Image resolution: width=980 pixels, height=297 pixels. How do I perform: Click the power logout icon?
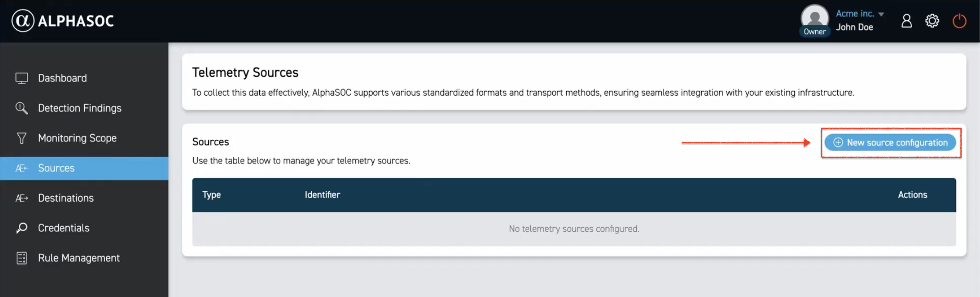959,21
